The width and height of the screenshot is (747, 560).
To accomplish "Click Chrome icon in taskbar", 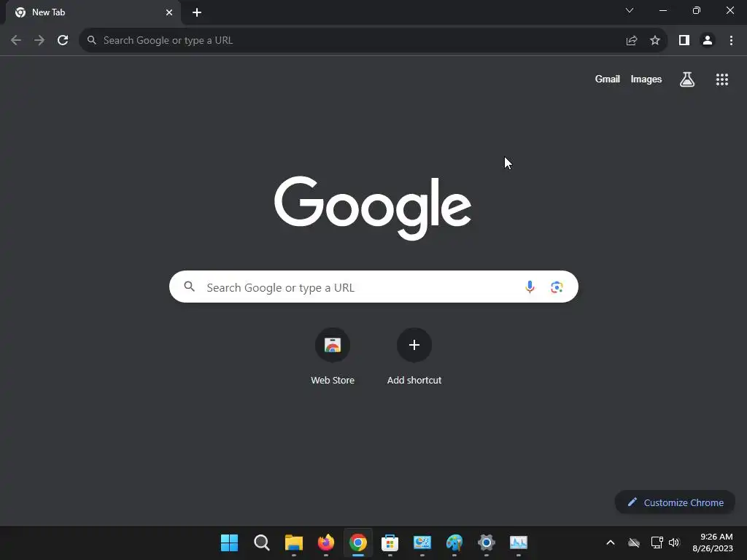I will [357, 542].
